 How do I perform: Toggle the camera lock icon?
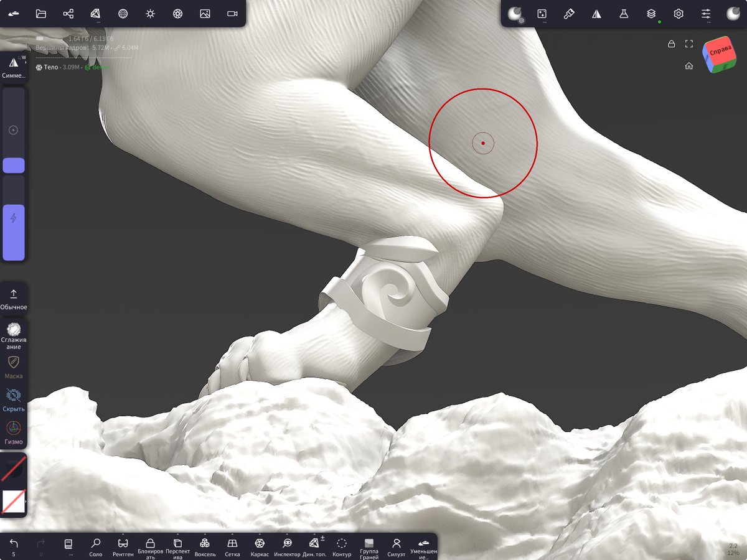671,44
